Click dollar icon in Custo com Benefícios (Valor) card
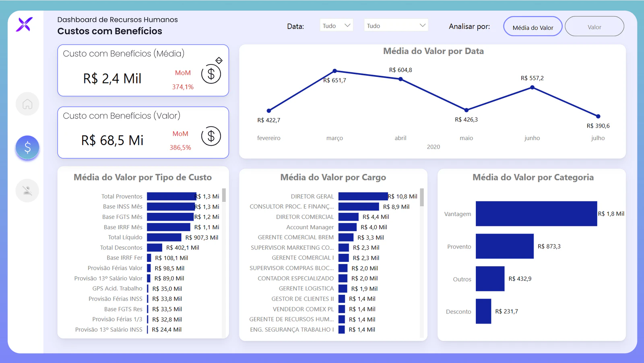644x363 pixels. click(x=211, y=136)
